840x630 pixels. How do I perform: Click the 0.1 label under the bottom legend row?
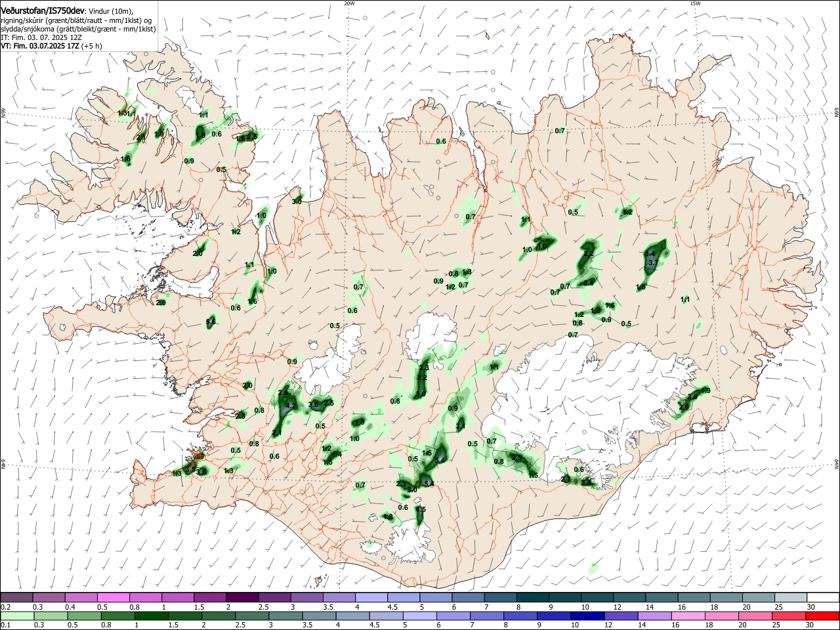click(5, 625)
